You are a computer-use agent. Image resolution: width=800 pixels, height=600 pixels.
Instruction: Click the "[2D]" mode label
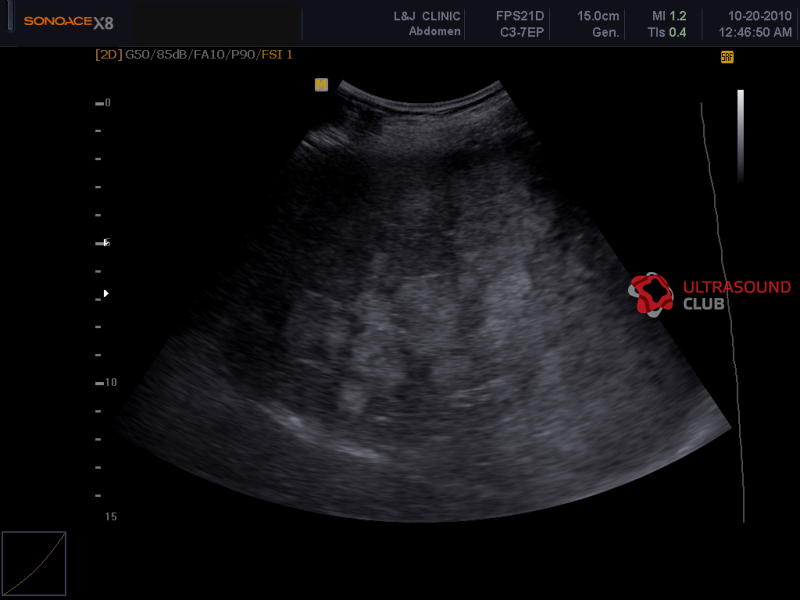[109, 55]
